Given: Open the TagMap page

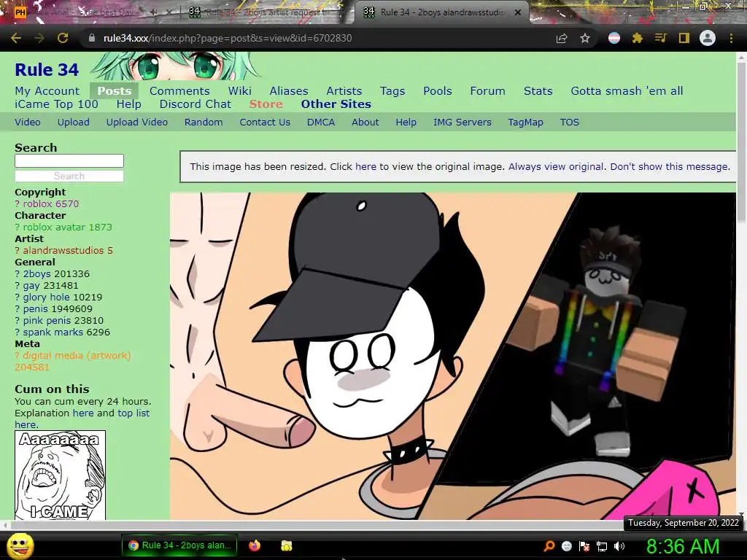Looking at the screenshot, I should [525, 122].
